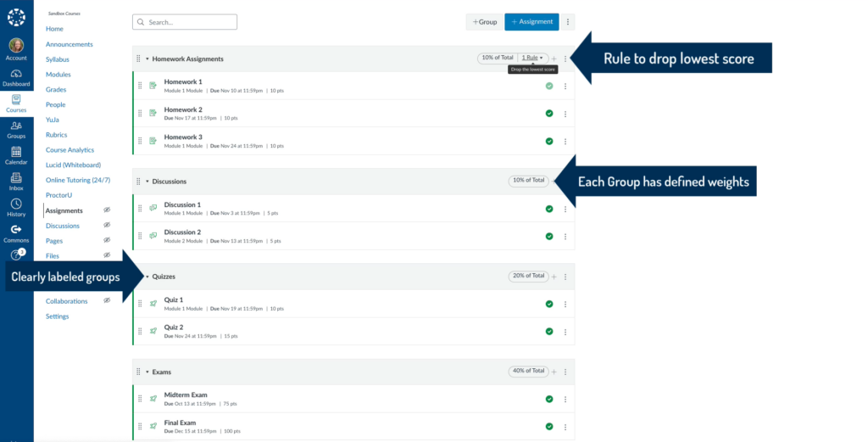The height and width of the screenshot is (442, 868).
Task: Go to Modules in course menu
Action: pos(58,75)
